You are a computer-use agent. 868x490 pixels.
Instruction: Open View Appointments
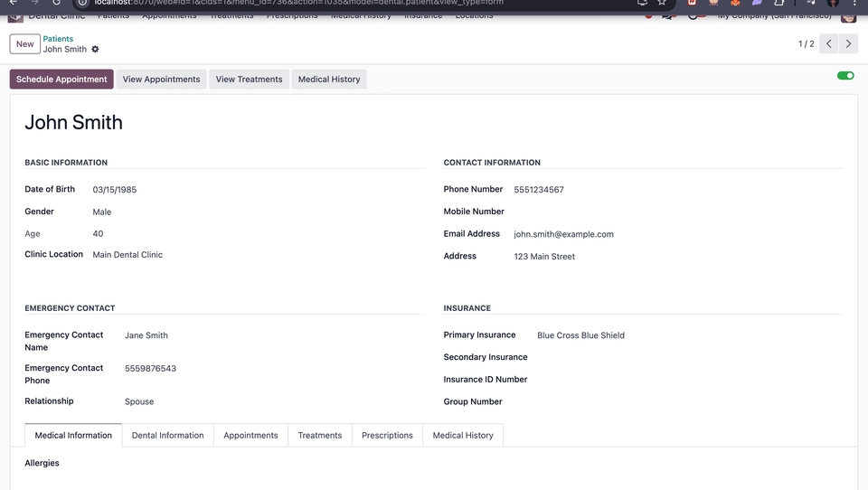pyautogui.click(x=161, y=80)
